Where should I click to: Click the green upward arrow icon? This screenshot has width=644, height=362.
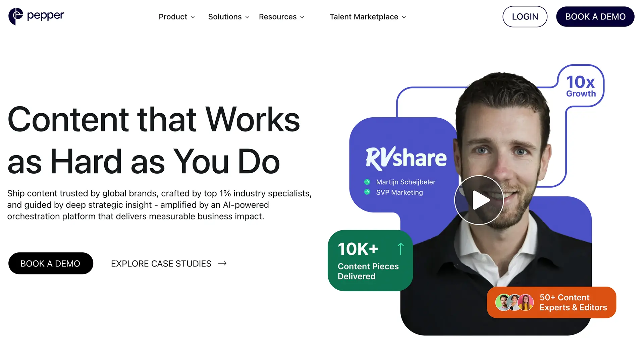(400, 249)
